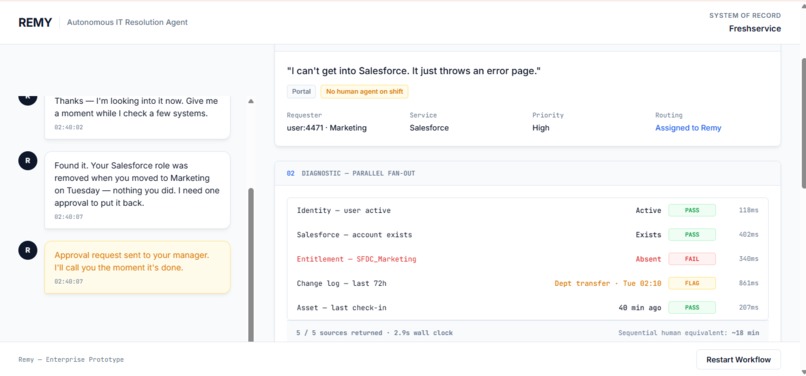Click the PASS badge for Salesforce account row
The height and width of the screenshot is (376, 806).
click(692, 235)
